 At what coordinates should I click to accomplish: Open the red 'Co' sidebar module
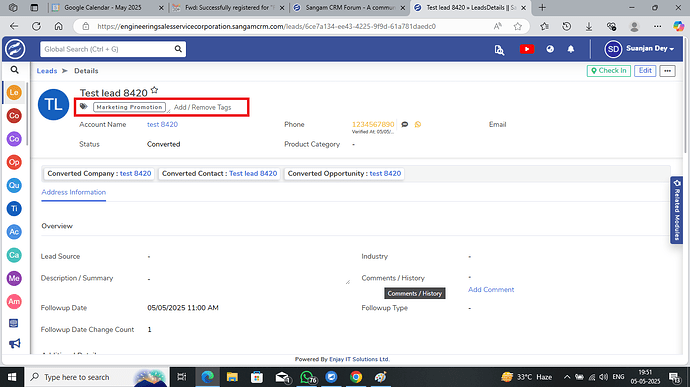click(14, 116)
